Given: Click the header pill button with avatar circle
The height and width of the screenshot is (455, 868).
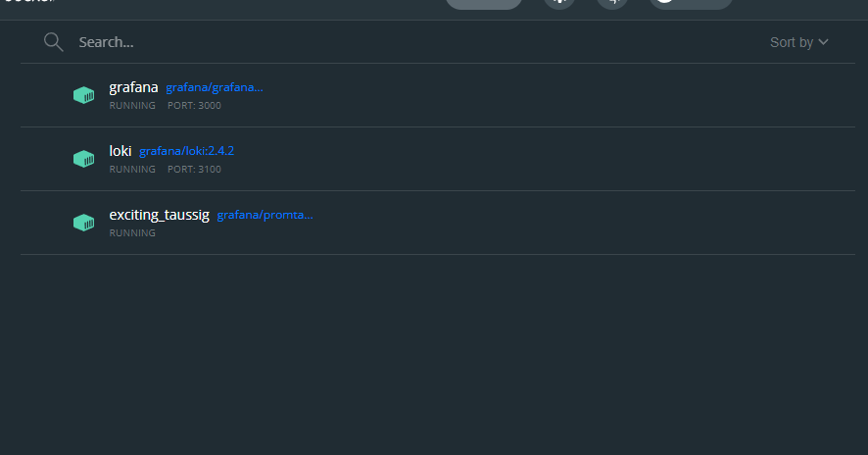Looking at the screenshot, I should 691,2.
